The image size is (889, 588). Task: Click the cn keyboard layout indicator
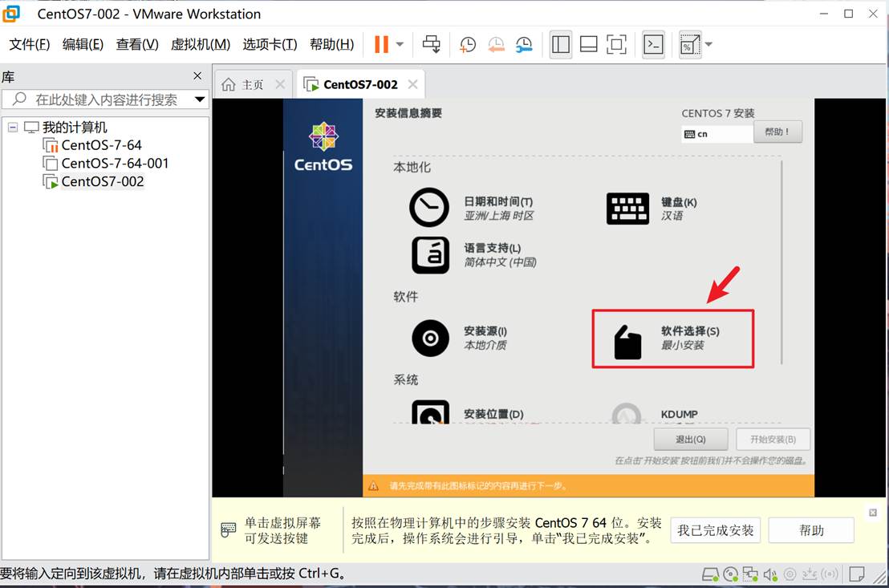tap(717, 134)
